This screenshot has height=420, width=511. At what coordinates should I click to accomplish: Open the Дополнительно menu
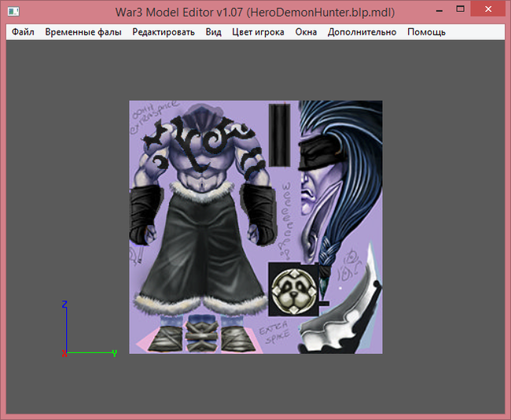[x=362, y=32]
